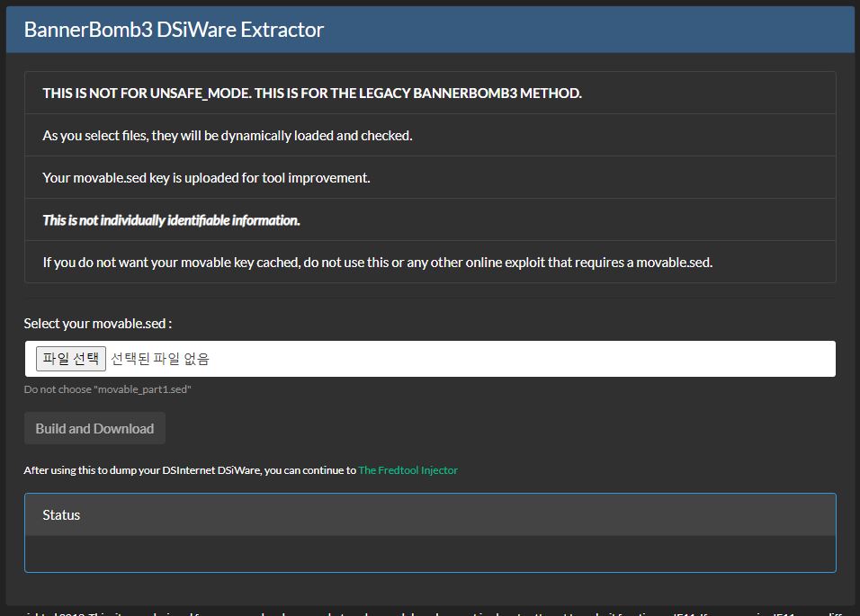Open The Fredtool Injector link

click(408, 470)
